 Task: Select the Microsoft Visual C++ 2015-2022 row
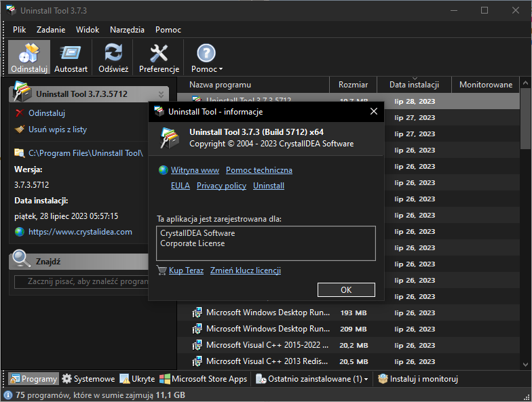tap(349, 346)
